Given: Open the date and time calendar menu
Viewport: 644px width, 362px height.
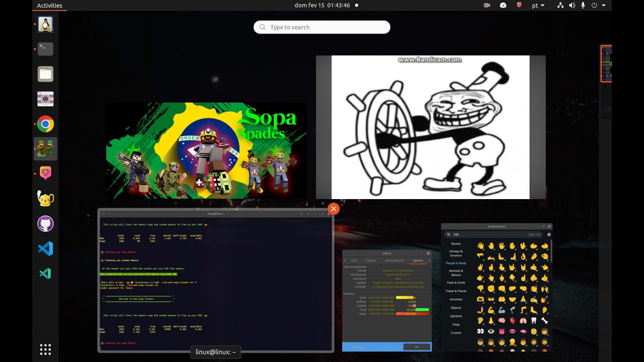Looking at the screenshot, I should point(322,6).
